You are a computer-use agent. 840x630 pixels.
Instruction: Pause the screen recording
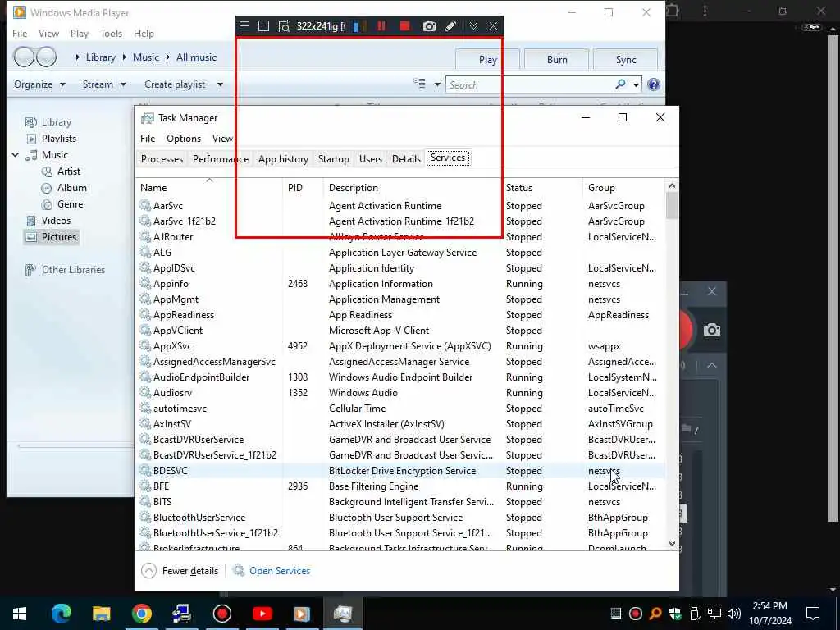point(381,25)
